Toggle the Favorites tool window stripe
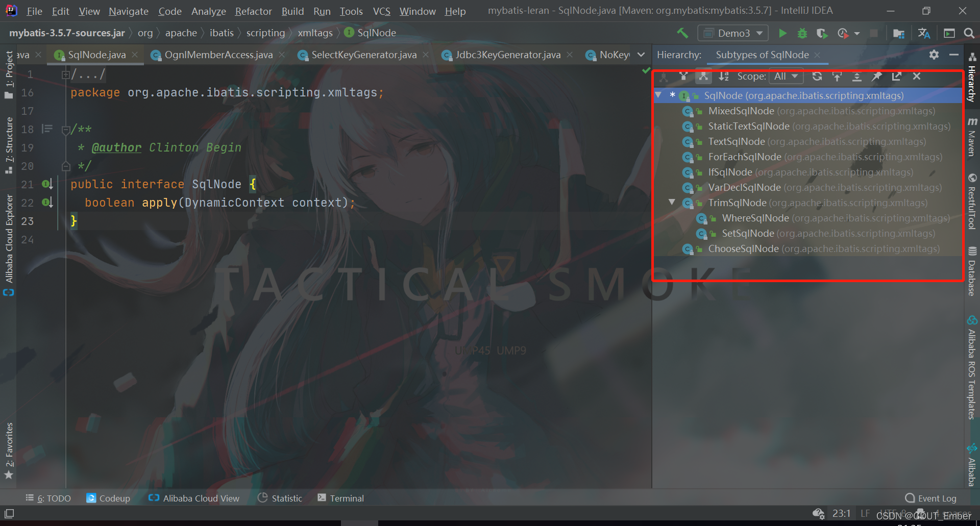The width and height of the screenshot is (980, 526). coord(9,451)
